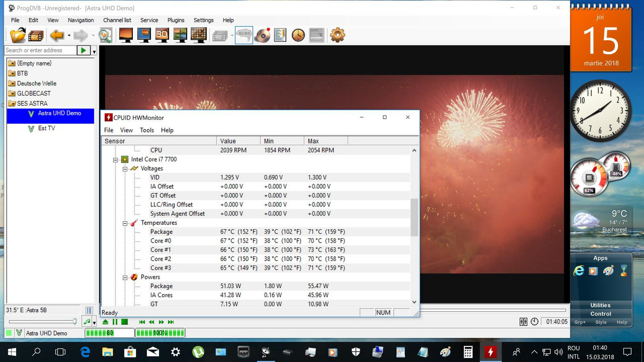The width and height of the screenshot is (644, 362).
Task: Open the Tools menu in HWMonitor
Action: [x=147, y=130]
